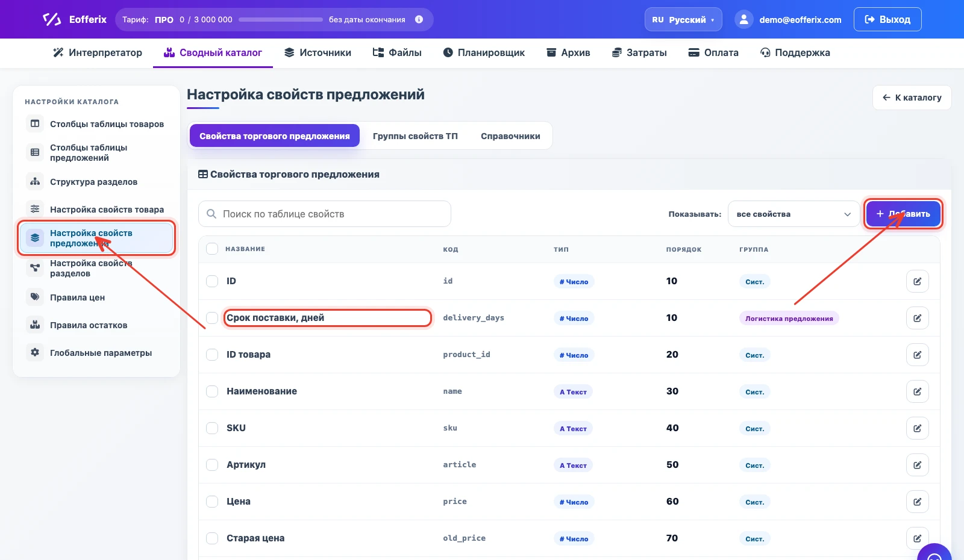The width and height of the screenshot is (964, 560).
Task: Click the table icon beside section heading
Action: click(203, 174)
